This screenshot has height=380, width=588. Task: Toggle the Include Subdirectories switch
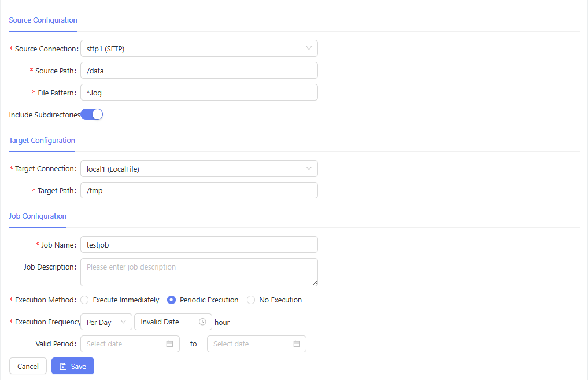point(92,115)
